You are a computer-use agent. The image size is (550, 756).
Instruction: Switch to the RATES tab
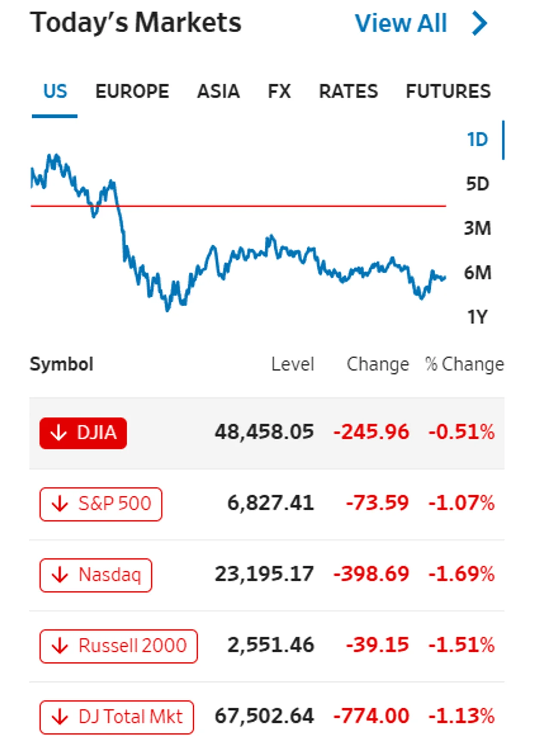click(x=348, y=91)
